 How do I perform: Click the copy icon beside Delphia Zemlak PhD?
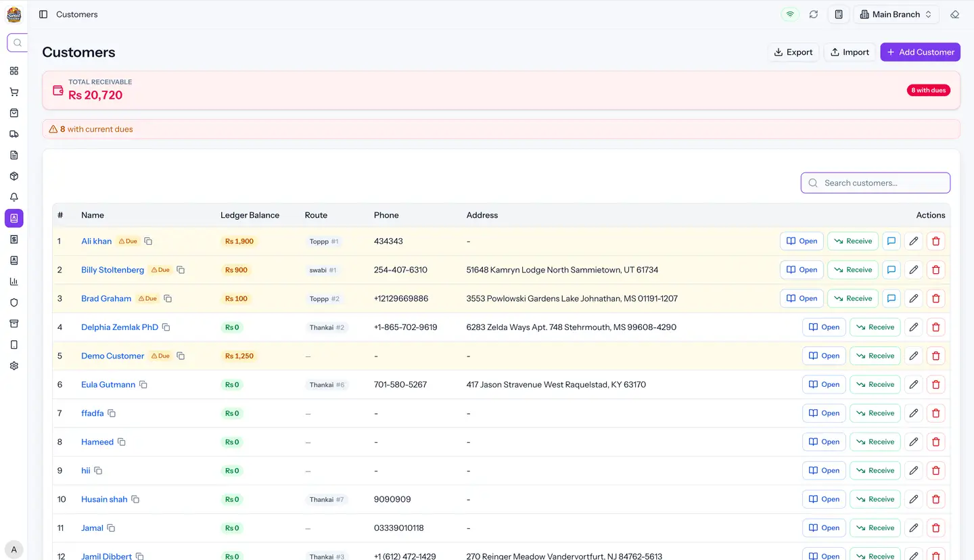(x=166, y=327)
